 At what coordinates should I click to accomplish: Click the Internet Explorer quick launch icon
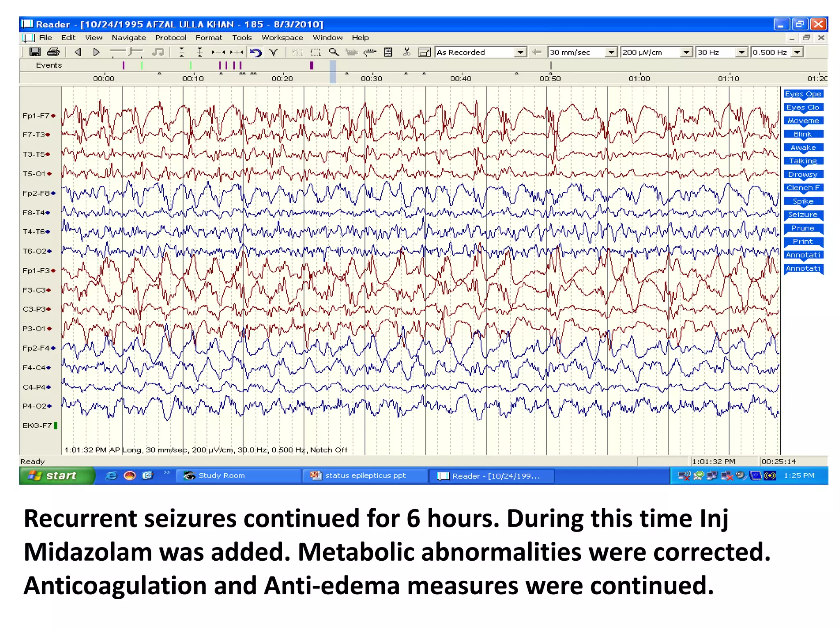click(x=111, y=476)
